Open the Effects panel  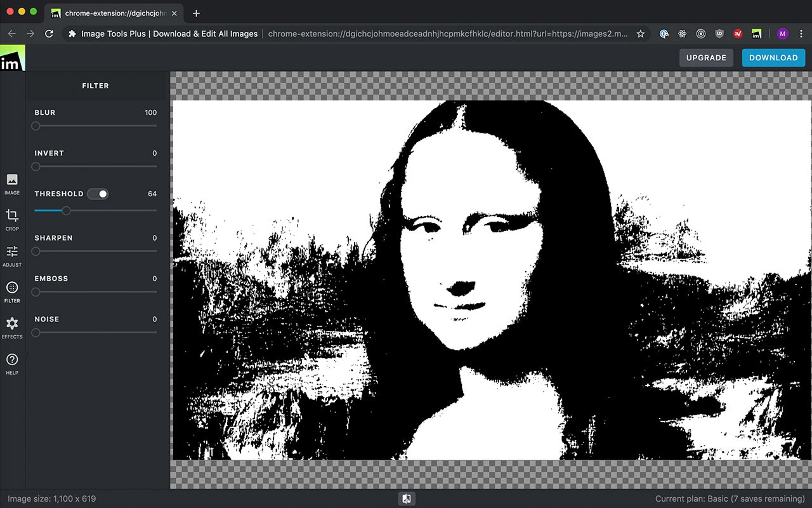(12, 328)
